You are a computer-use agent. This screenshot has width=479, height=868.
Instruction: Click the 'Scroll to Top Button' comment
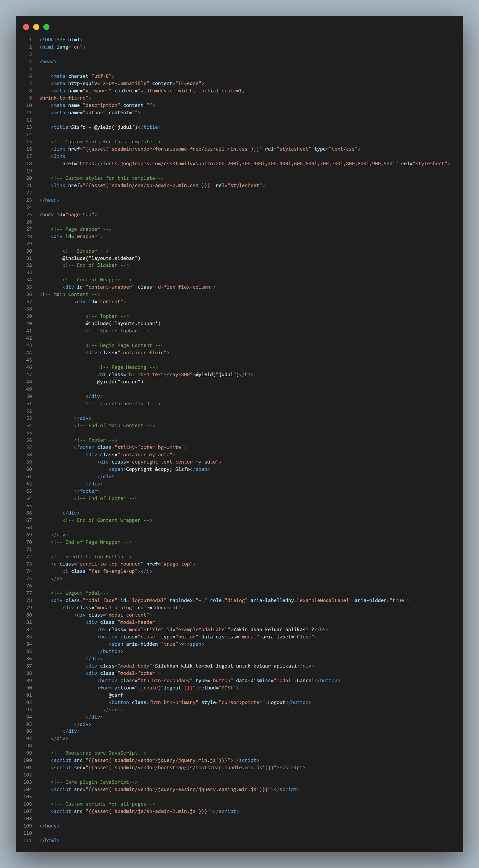pos(91,557)
